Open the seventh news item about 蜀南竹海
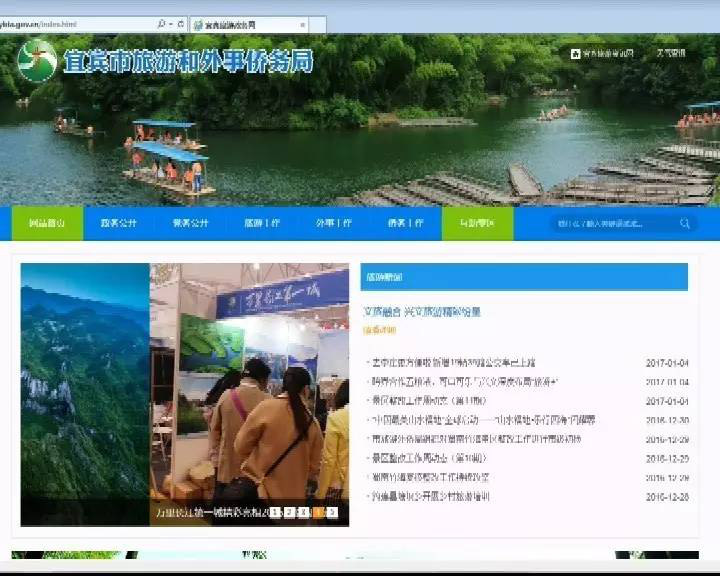This screenshot has height=576, width=720. coord(430,478)
